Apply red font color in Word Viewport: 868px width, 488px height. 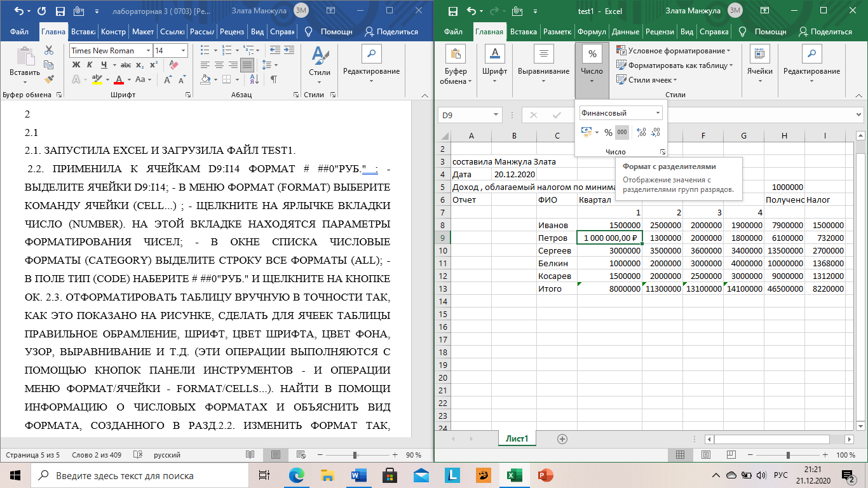click(x=118, y=79)
